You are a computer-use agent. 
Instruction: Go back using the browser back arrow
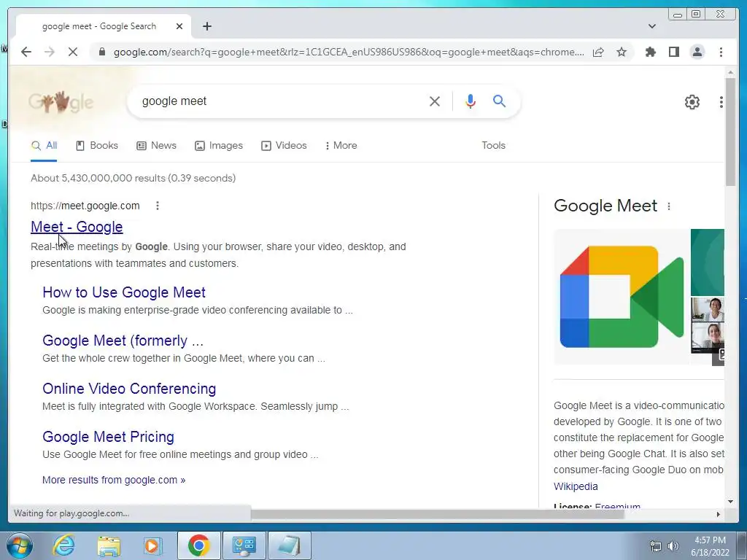tap(26, 52)
